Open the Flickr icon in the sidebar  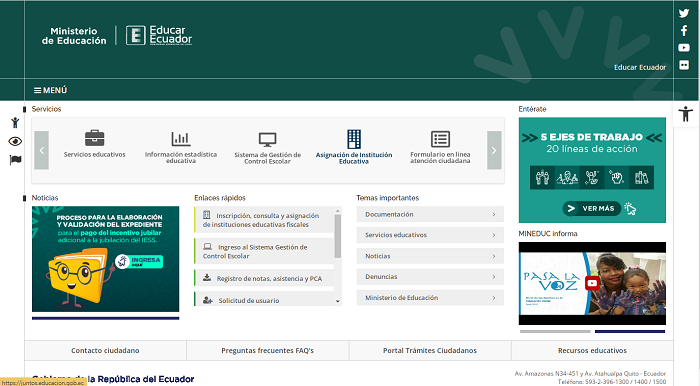pos(683,65)
